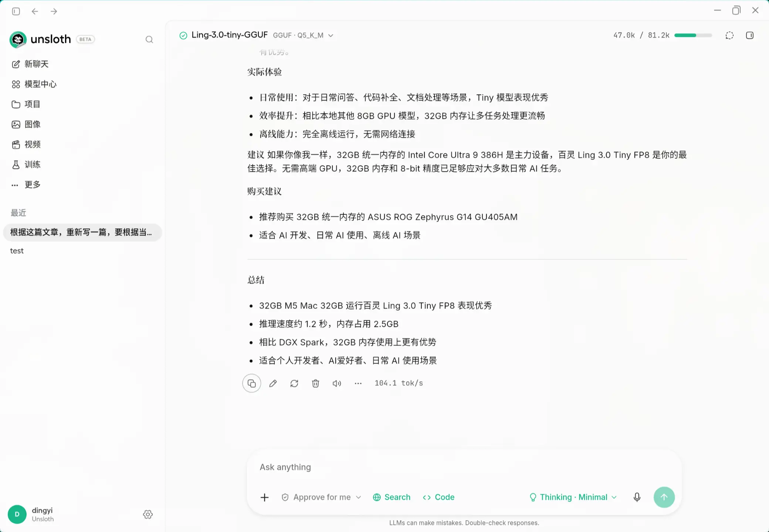Viewport: 769px width, 532px height.
Task: Toggle the right side panel icon
Action: tap(750, 35)
